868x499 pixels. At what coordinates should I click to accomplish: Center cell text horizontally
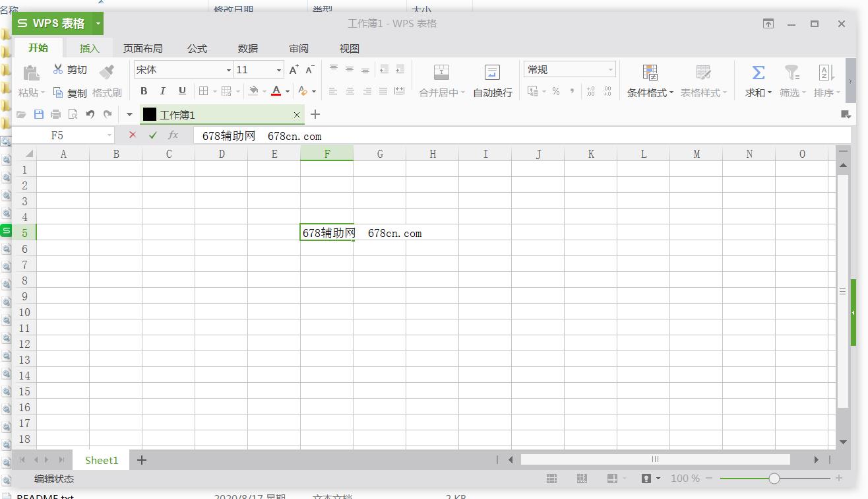[x=350, y=91]
